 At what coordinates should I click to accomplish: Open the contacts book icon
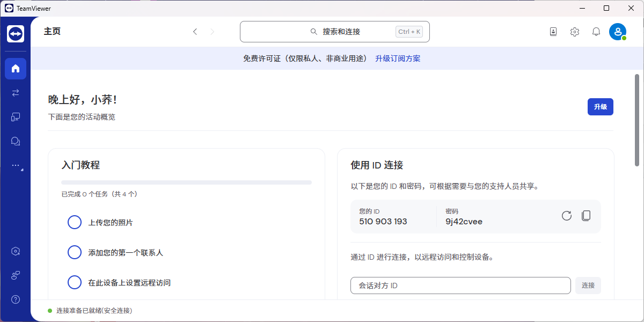coord(553,32)
